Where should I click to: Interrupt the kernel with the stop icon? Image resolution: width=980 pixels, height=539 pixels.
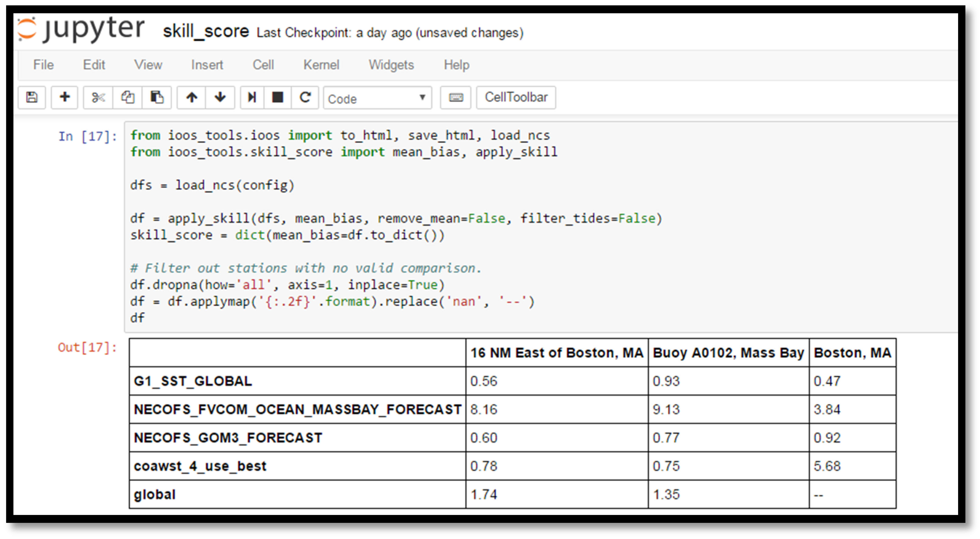click(278, 98)
